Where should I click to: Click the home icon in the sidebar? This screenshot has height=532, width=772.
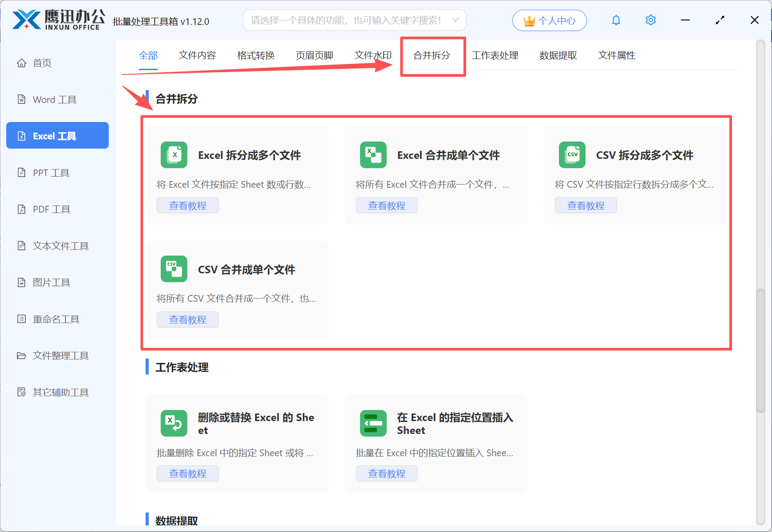click(21, 63)
